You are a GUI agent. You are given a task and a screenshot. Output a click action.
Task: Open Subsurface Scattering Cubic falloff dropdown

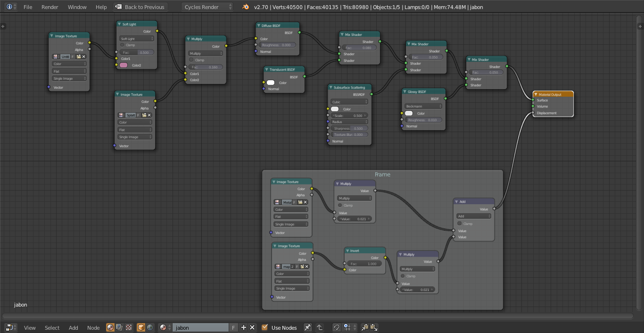coord(349,102)
